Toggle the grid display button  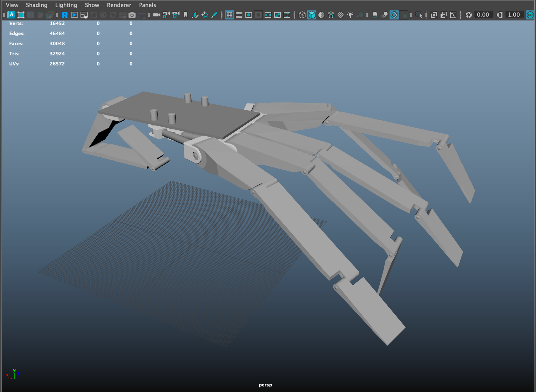tap(229, 15)
